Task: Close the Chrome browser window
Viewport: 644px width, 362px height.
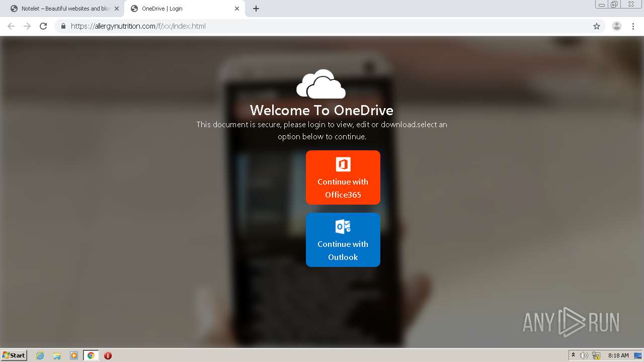Action: click(631, 5)
